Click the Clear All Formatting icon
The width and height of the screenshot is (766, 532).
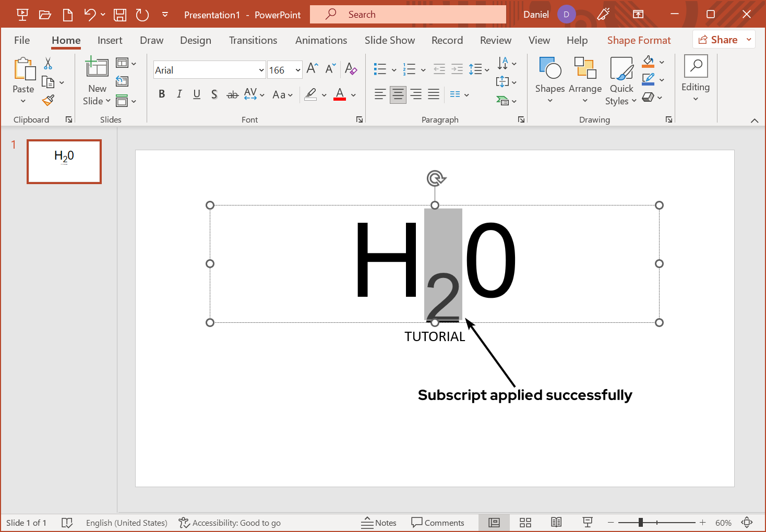351,69
